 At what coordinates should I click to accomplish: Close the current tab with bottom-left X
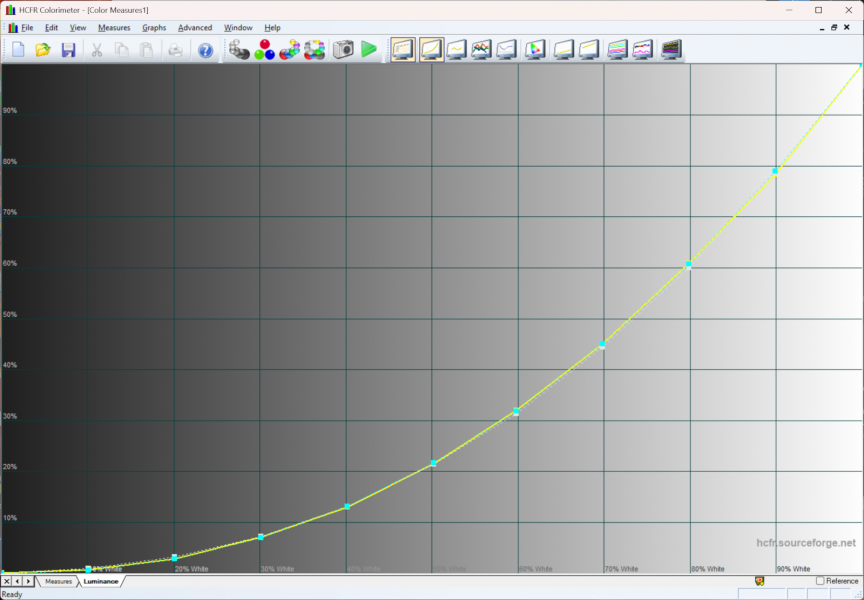tap(7, 581)
